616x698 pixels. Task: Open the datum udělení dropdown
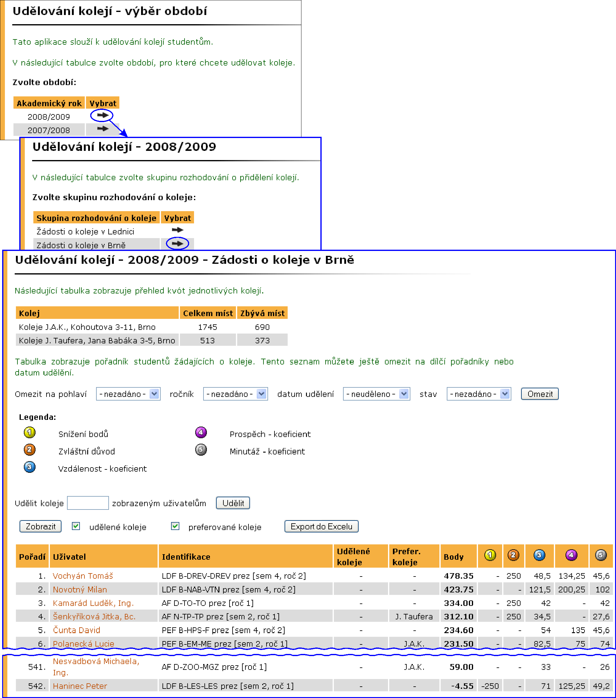376,394
